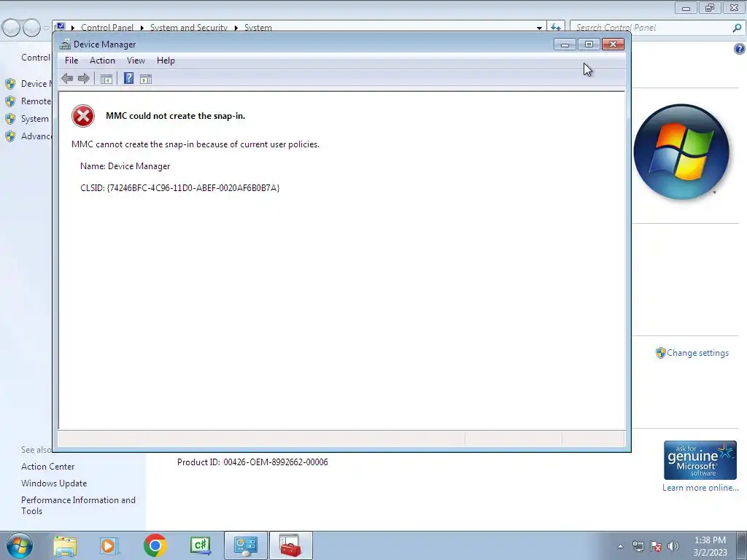747x560 pixels.
Task: Click the genuine Microsoft software badge
Action: point(700,460)
